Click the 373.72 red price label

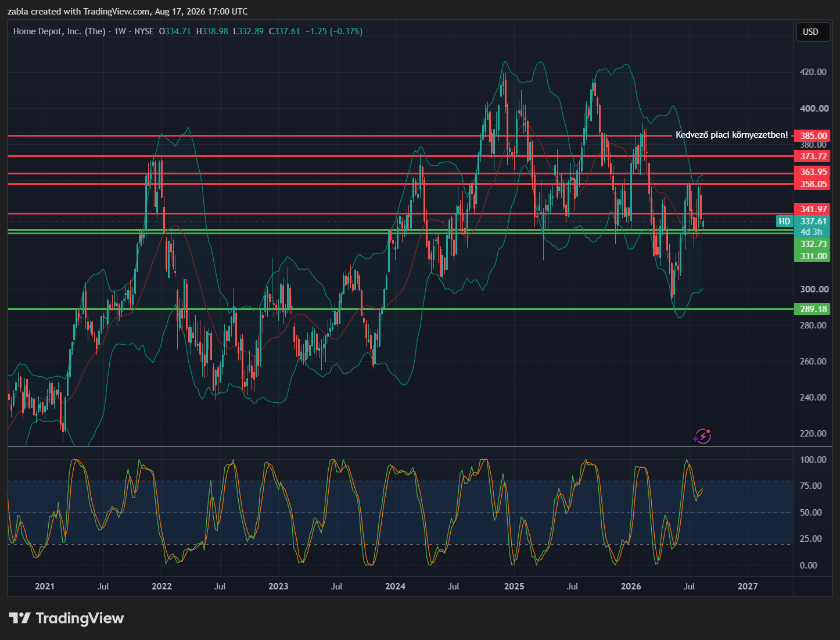pos(813,156)
